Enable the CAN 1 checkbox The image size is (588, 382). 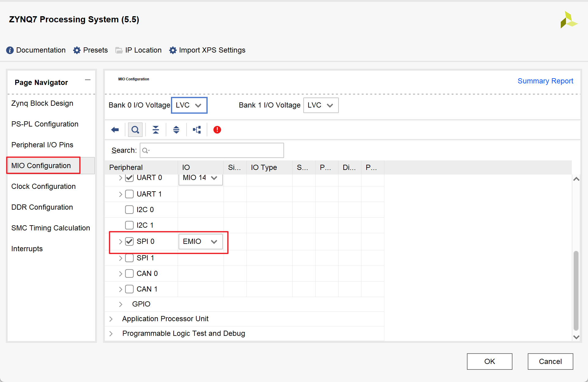pos(129,289)
